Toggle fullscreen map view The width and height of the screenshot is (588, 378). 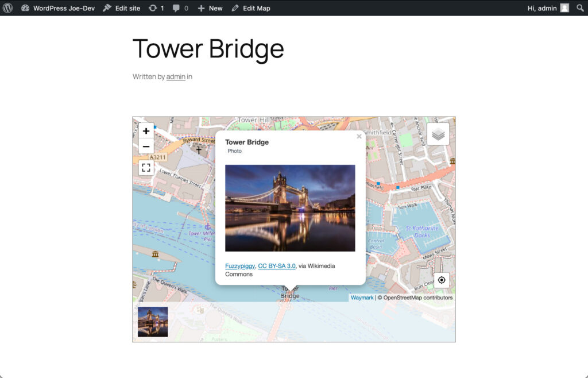pyautogui.click(x=146, y=168)
